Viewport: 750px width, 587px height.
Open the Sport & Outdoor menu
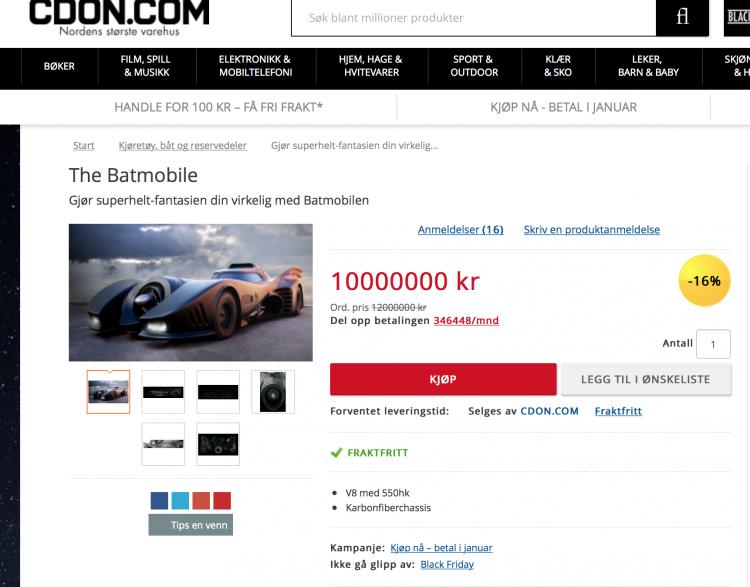(x=474, y=66)
